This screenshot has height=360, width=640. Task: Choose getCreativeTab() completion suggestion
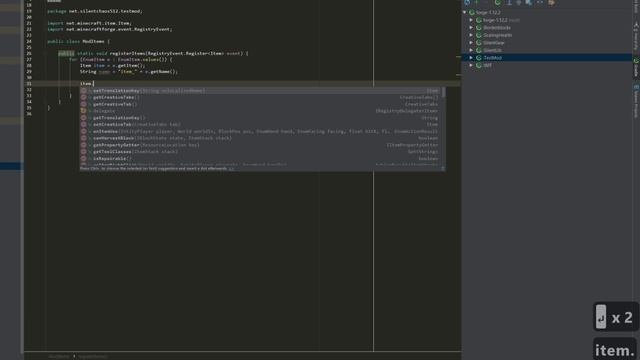pos(260,104)
